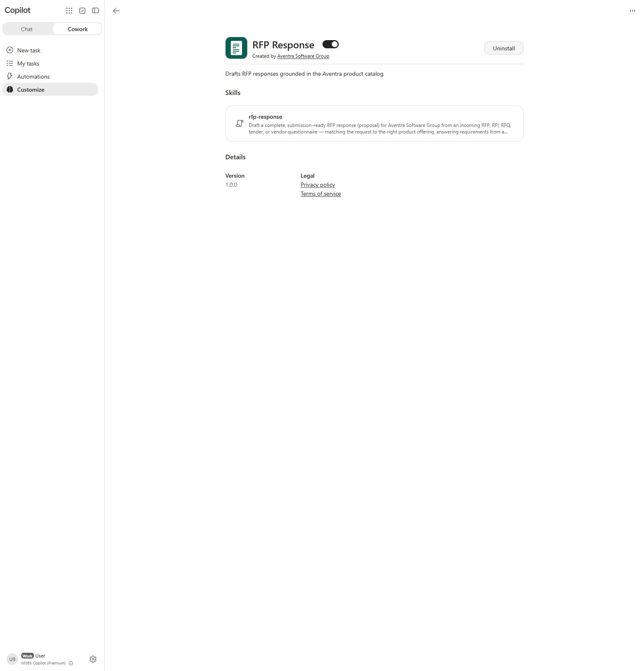Open My tasks
This screenshot has width=644, height=671.
point(50,63)
